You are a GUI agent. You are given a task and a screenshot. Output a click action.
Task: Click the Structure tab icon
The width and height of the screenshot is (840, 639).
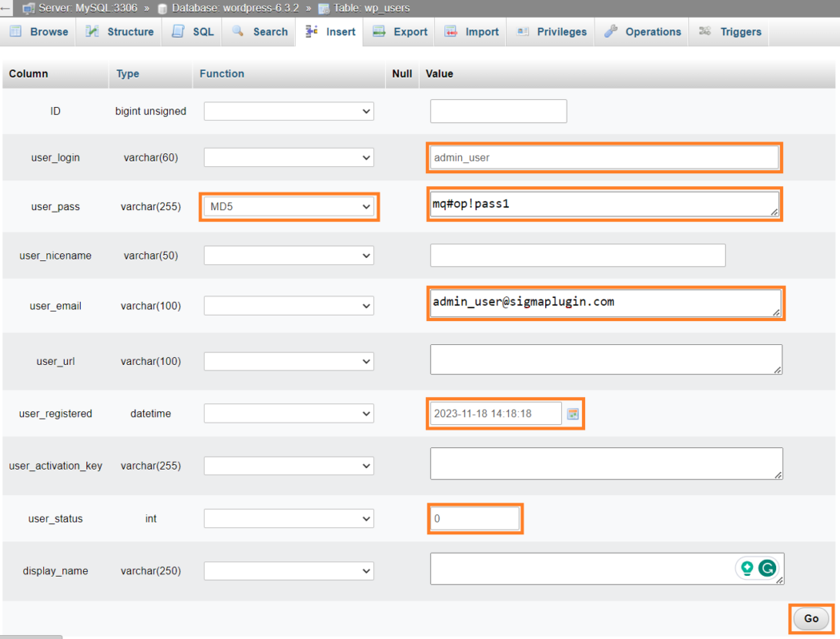click(x=92, y=32)
